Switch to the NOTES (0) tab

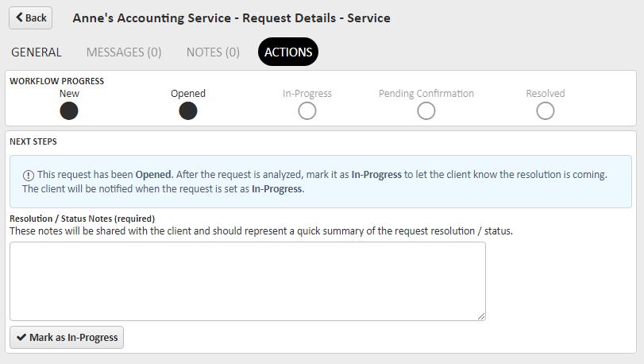pyautogui.click(x=213, y=52)
